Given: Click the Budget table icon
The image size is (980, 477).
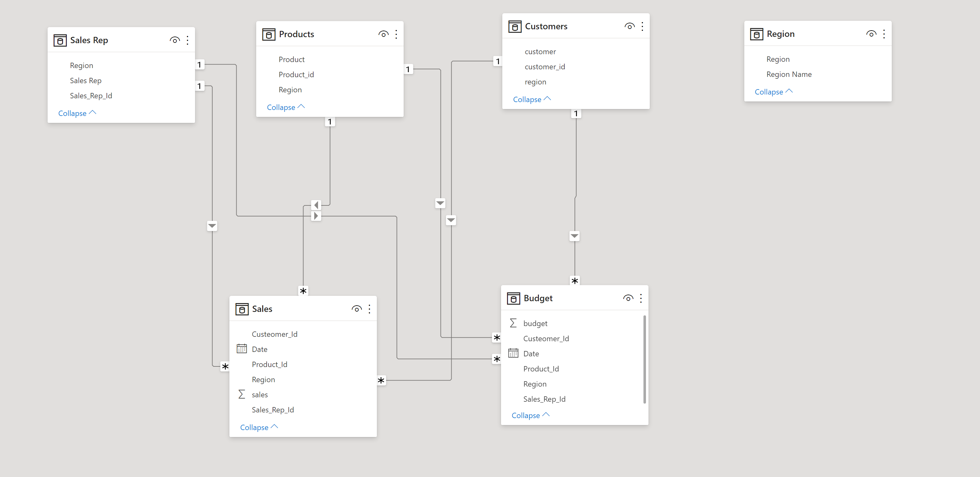Looking at the screenshot, I should tap(513, 298).
